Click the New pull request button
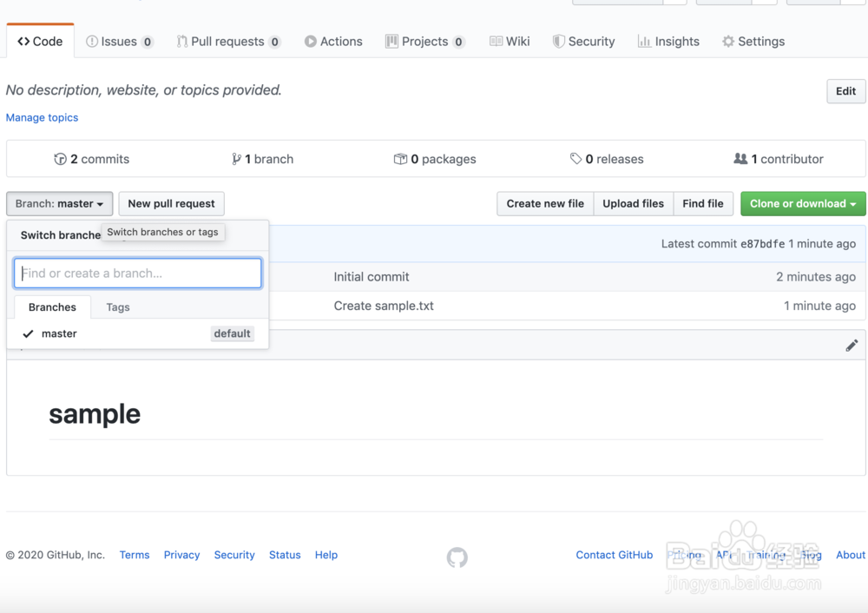This screenshot has width=868, height=613. coord(171,203)
